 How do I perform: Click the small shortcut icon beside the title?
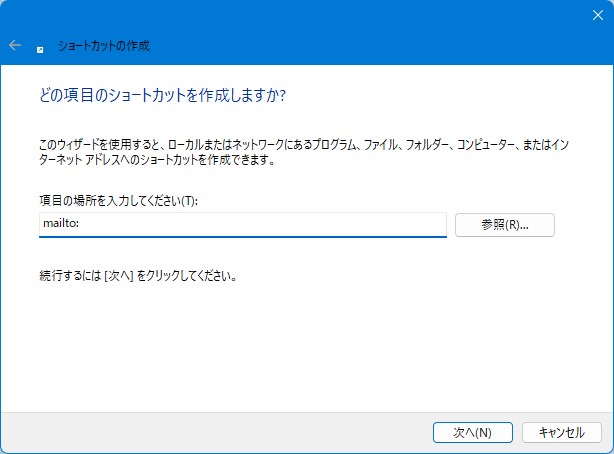40,47
